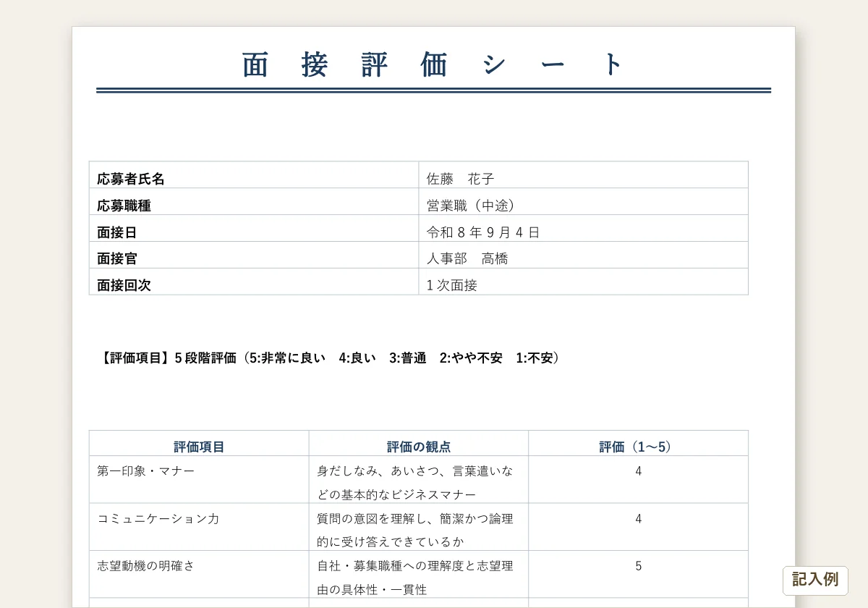
Task: Click the 面接評価シート title heading
Action: [433, 65]
